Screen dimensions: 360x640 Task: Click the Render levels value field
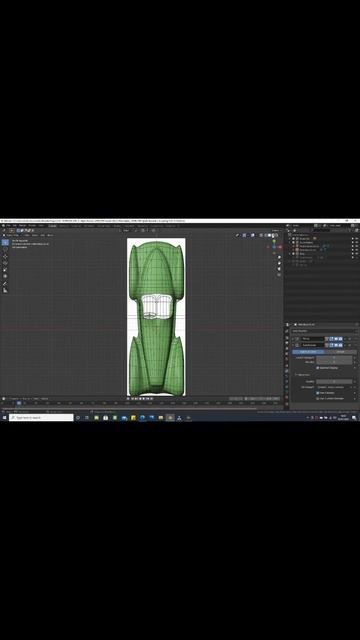pos(334,362)
